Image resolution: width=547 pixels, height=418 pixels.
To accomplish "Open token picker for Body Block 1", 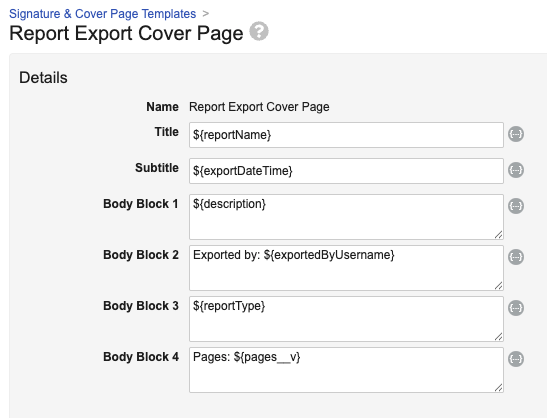I will 516,206.
